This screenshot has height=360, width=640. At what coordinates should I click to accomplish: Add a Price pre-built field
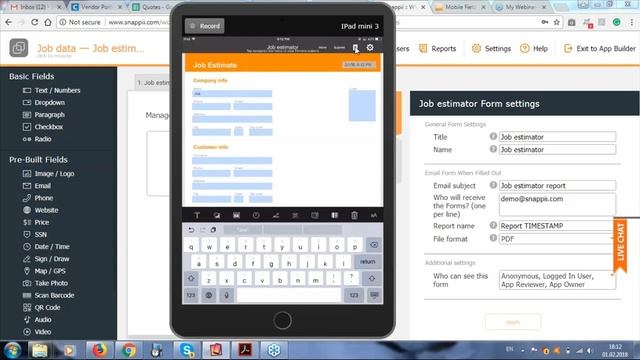click(36, 222)
